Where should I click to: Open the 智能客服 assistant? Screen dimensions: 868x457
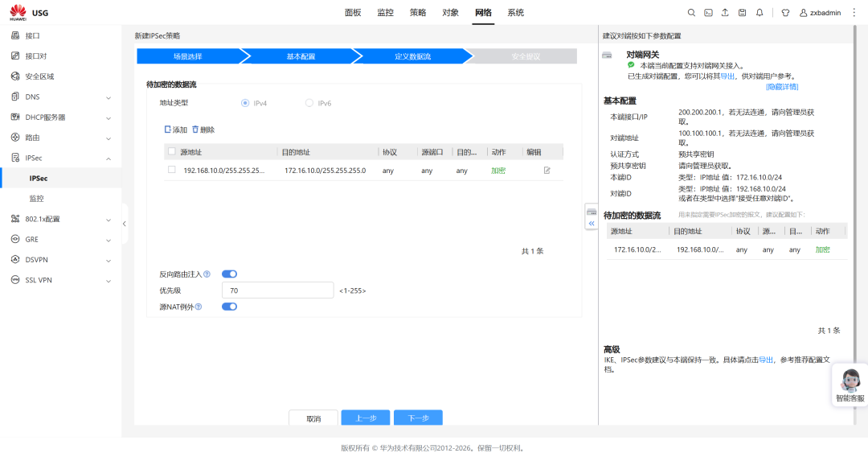850,385
